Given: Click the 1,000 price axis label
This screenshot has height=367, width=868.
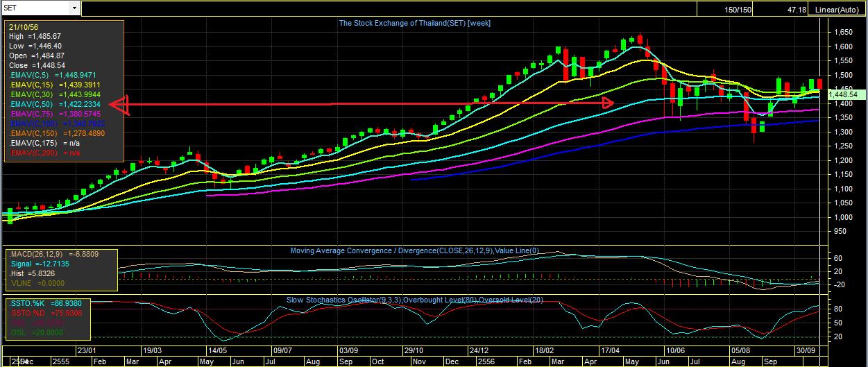Looking at the screenshot, I should [842, 217].
